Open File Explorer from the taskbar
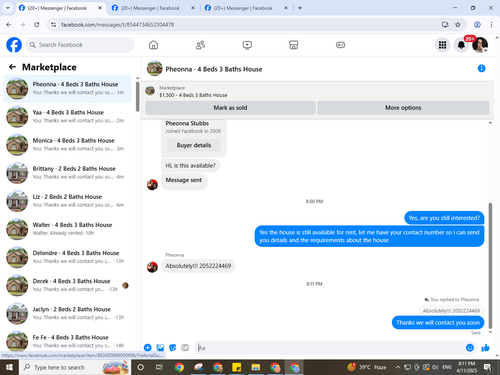The width and height of the screenshot is (500, 375). point(256,367)
